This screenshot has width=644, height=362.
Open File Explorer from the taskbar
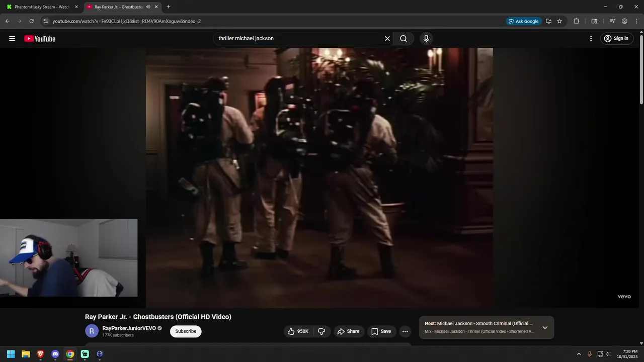[x=26, y=354]
